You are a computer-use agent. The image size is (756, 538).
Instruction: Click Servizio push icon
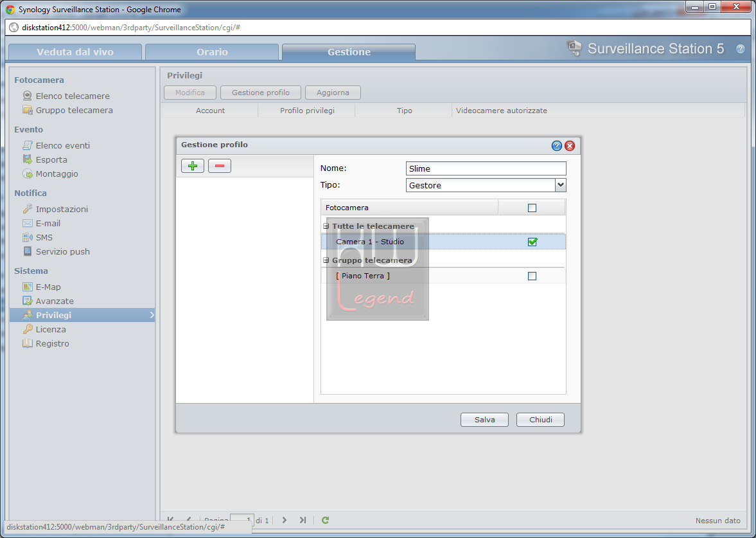(28, 251)
